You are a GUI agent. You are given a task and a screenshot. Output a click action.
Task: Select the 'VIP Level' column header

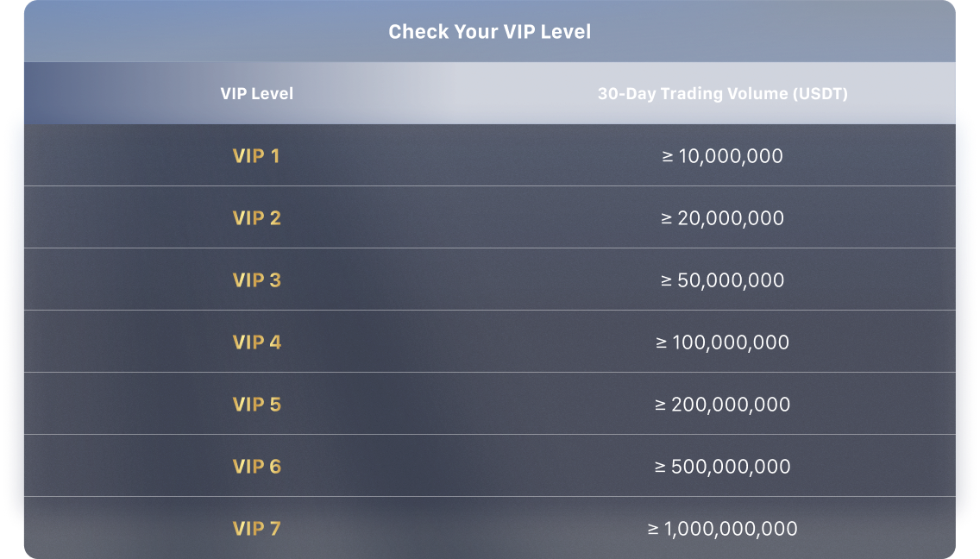click(256, 93)
